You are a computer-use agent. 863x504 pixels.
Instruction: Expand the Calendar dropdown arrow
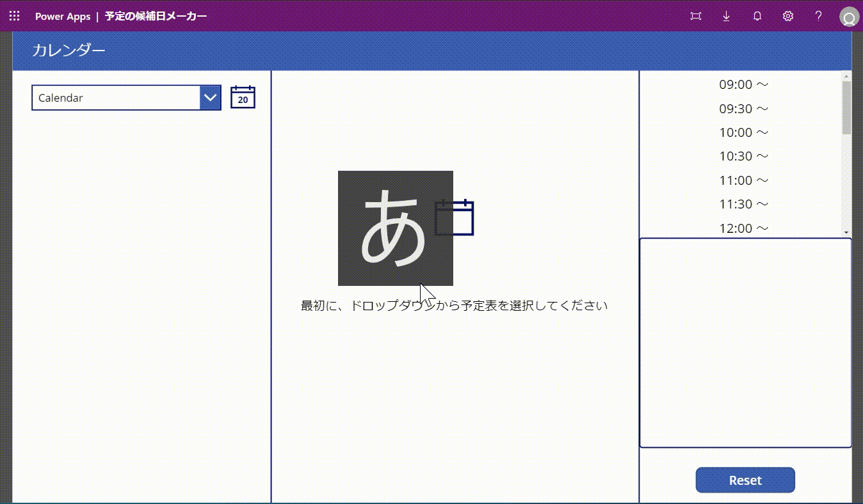point(211,97)
